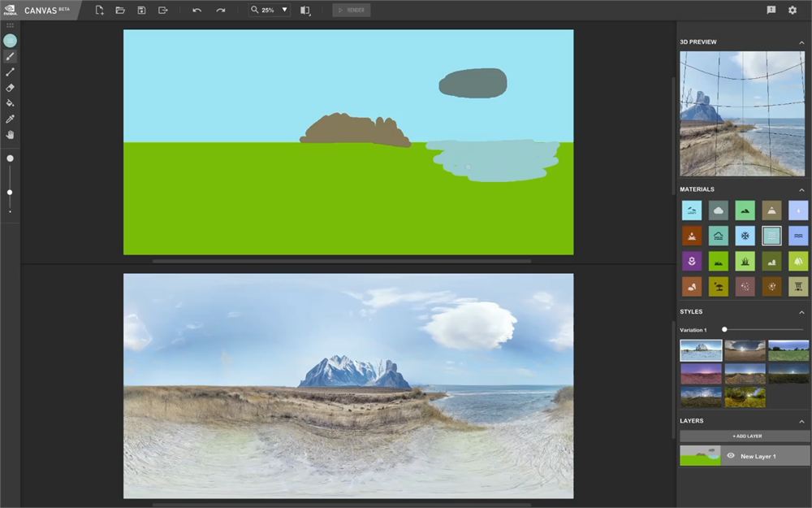This screenshot has height=508, width=812.
Task: Pick the gray cloud material
Action: [x=719, y=211]
